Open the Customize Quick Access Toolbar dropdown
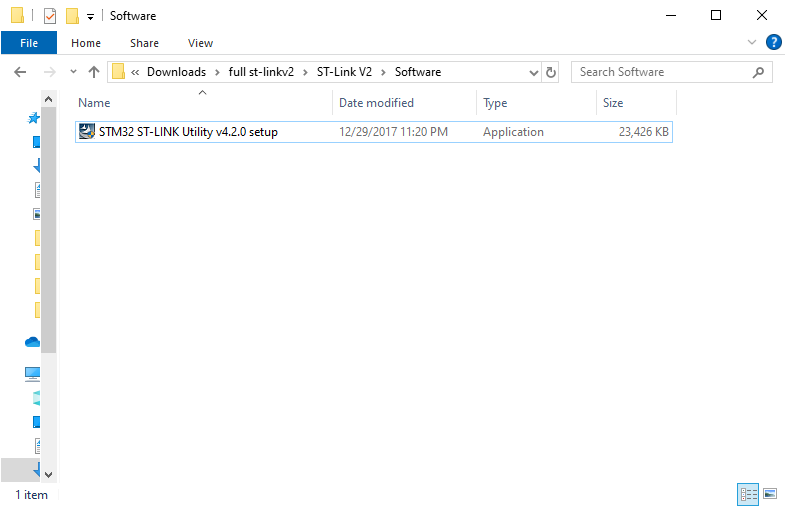Image resolution: width=786 pixels, height=507 pixels. coord(90,17)
